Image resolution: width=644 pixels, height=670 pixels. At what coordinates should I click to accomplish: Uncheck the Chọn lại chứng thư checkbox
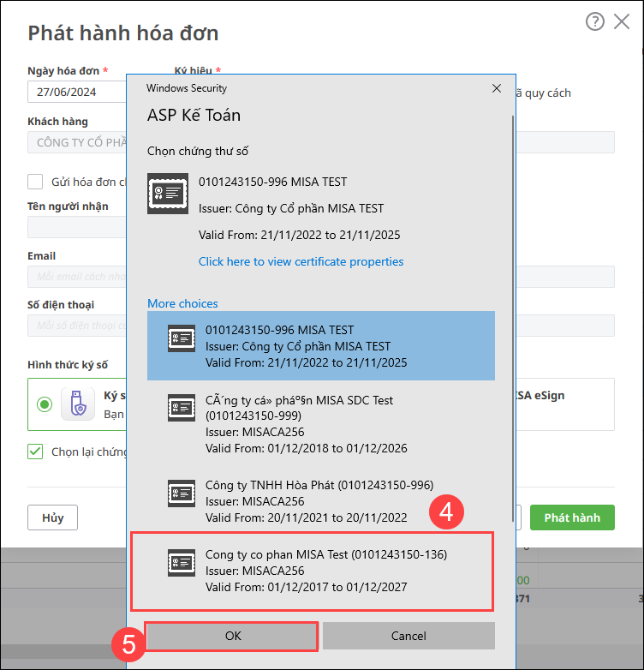35,452
